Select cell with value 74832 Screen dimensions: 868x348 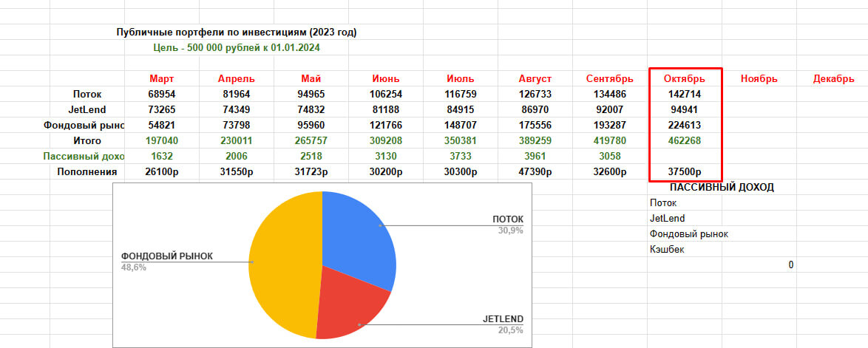pos(311,109)
